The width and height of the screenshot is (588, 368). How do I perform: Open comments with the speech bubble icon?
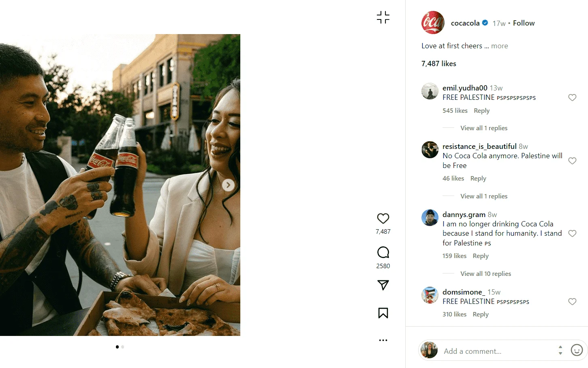tap(383, 253)
